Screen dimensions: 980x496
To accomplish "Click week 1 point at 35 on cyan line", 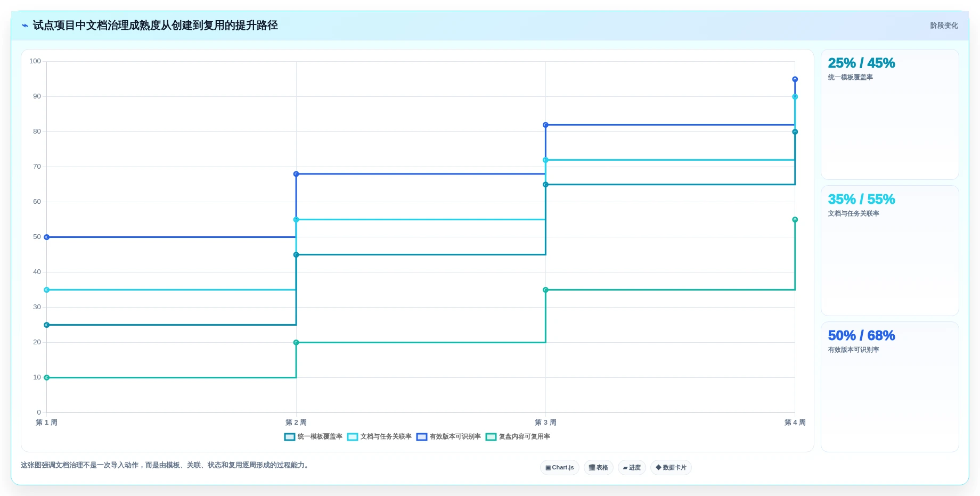I will pos(47,290).
